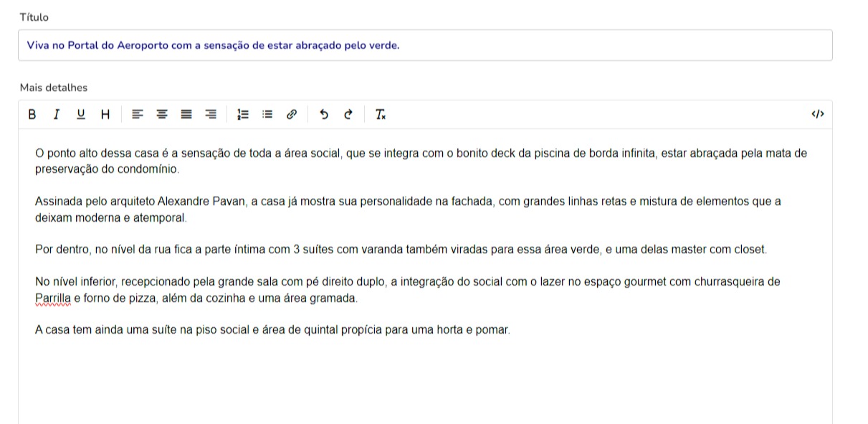The width and height of the screenshot is (868, 424).
Task: Undo the last edit
Action: [324, 114]
